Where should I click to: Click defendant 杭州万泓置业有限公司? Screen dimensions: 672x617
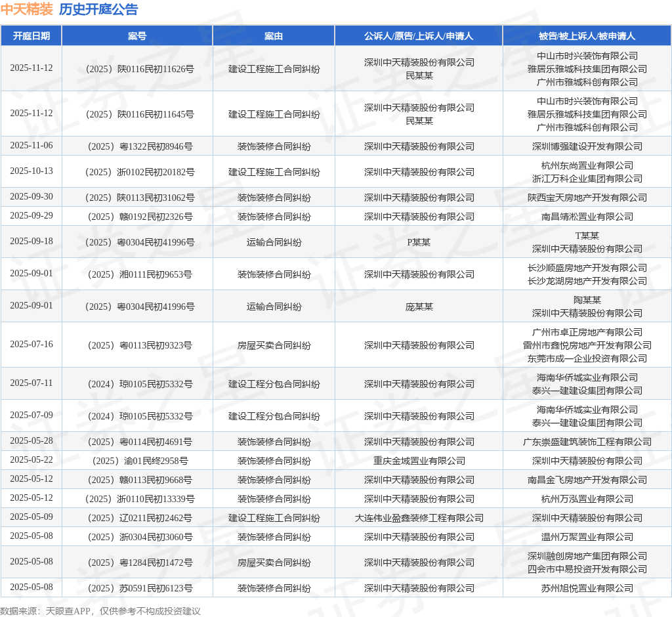587,499
